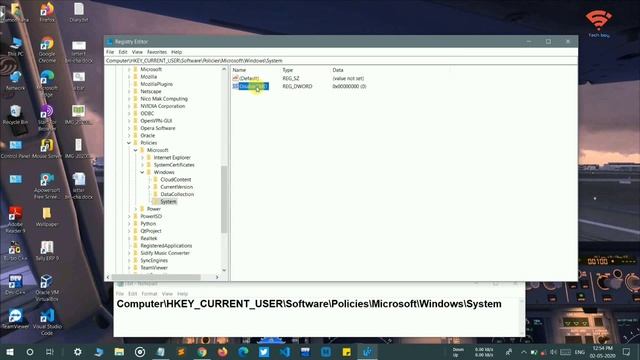The height and width of the screenshot is (360, 640).
Task: Select Tally ERP 9 desktop shortcut
Action: [47, 251]
